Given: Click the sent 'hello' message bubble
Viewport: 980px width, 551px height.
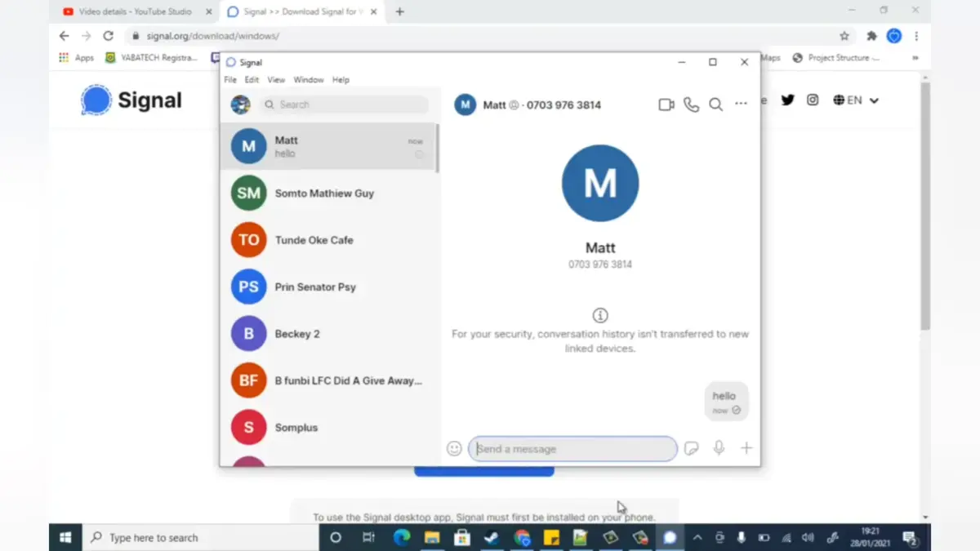Looking at the screenshot, I should coord(726,402).
